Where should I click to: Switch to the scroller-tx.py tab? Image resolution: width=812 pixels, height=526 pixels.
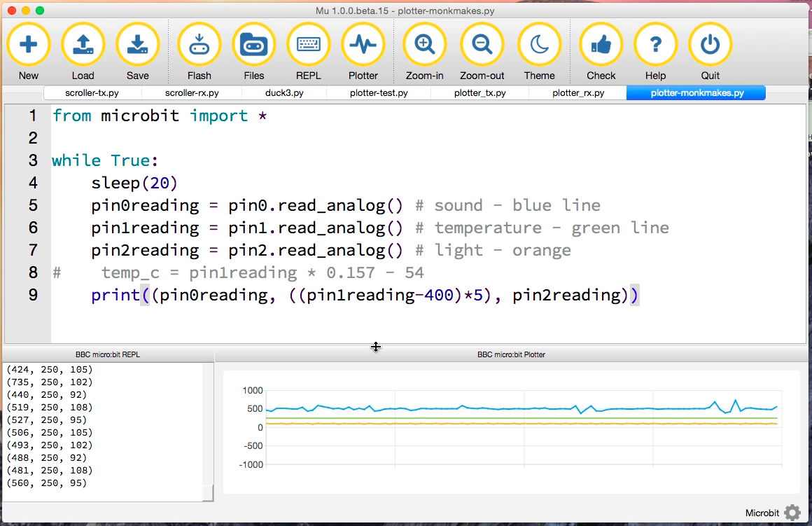[x=92, y=93]
